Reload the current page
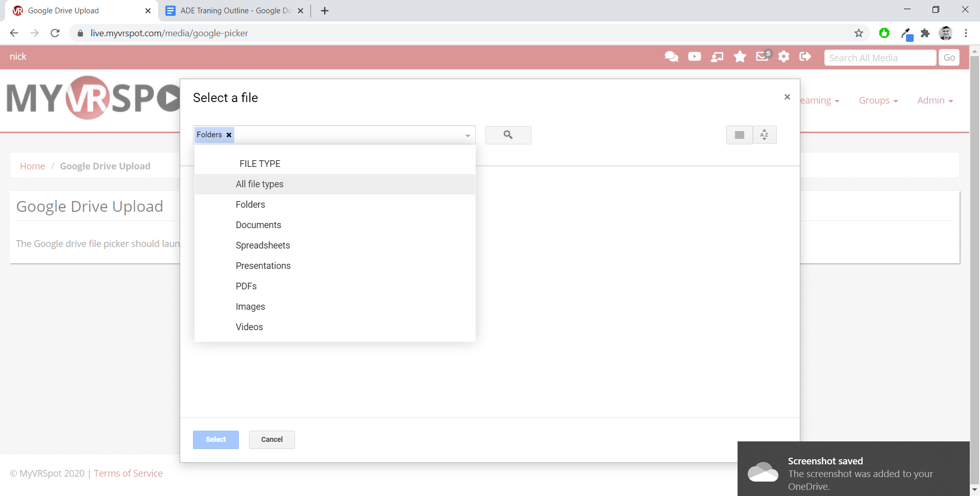 pyautogui.click(x=55, y=33)
